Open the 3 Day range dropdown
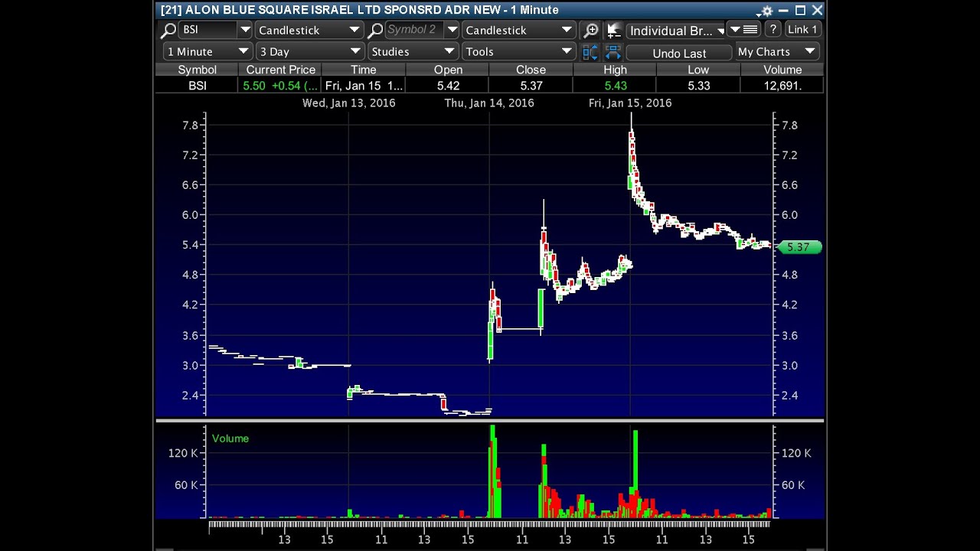The image size is (980, 551). click(x=309, y=51)
